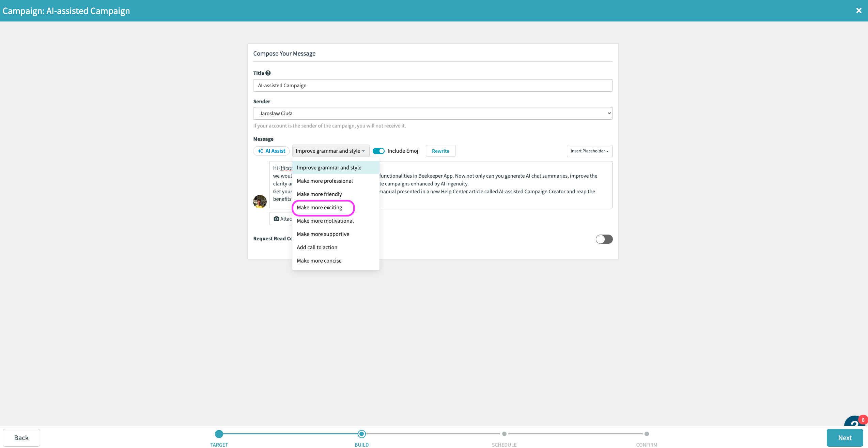The width and height of the screenshot is (868, 448).
Task: Click the CONFIRM step marker
Action: coord(647,434)
